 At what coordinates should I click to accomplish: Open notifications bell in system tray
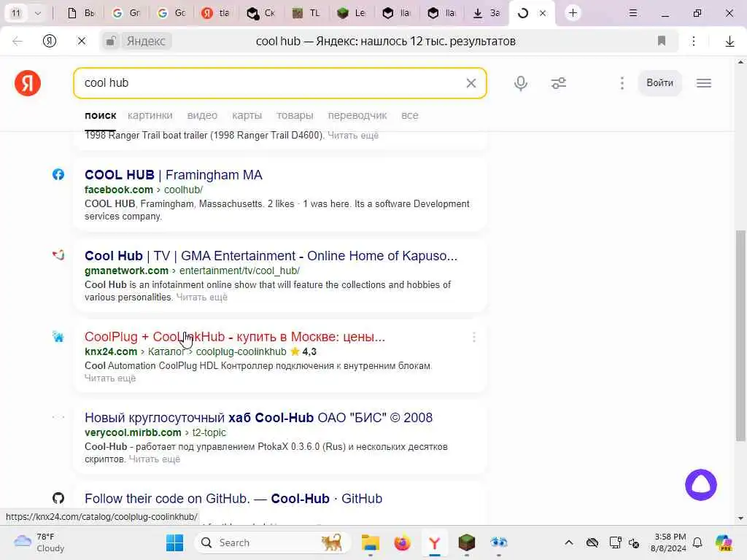[x=697, y=542]
